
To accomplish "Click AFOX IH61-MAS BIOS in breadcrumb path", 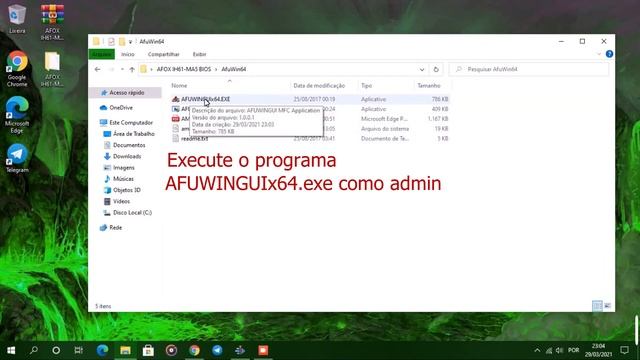I will (x=184, y=69).
